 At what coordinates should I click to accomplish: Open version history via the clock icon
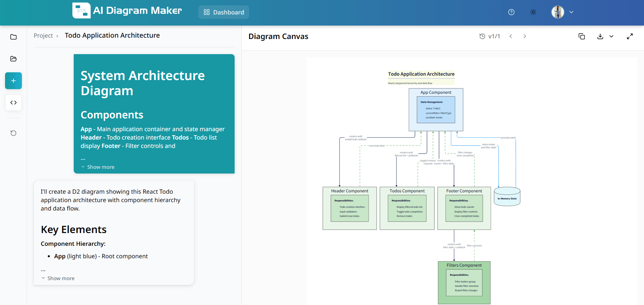[482, 36]
